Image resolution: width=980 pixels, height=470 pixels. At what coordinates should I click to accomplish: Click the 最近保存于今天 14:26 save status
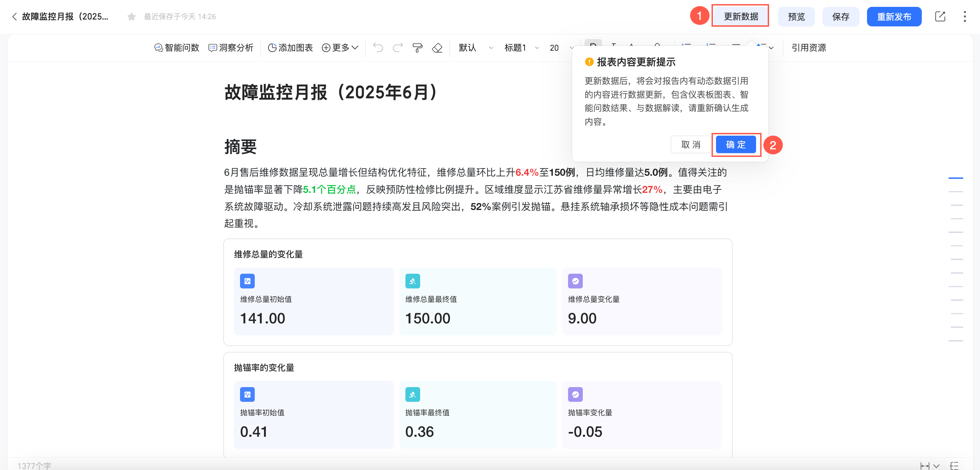pyautogui.click(x=179, y=17)
